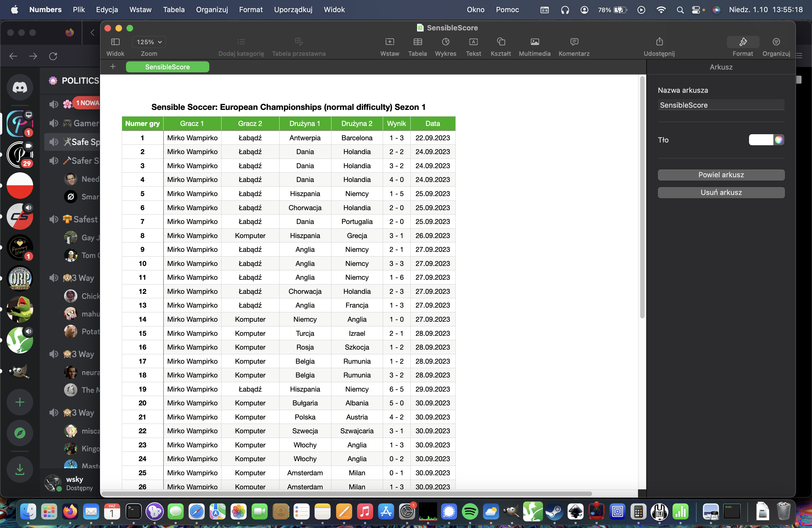The height and width of the screenshot is (528, 812).
Task: Click the Wstaw insert toolbar icon
Action: 390,42
